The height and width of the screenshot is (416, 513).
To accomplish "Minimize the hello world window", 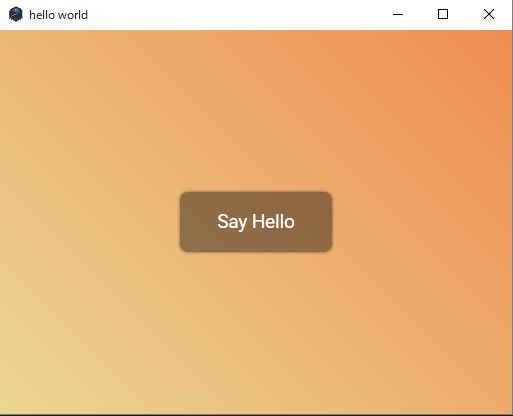I will (398, 14).
